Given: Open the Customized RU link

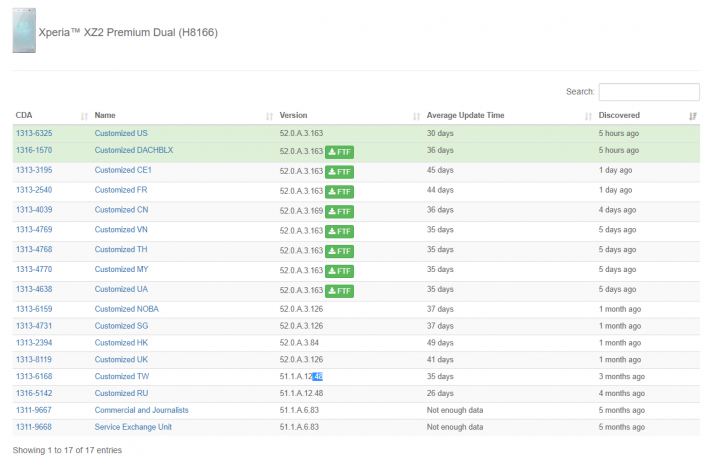Looking at the screenshot, I should coord(121,393).
